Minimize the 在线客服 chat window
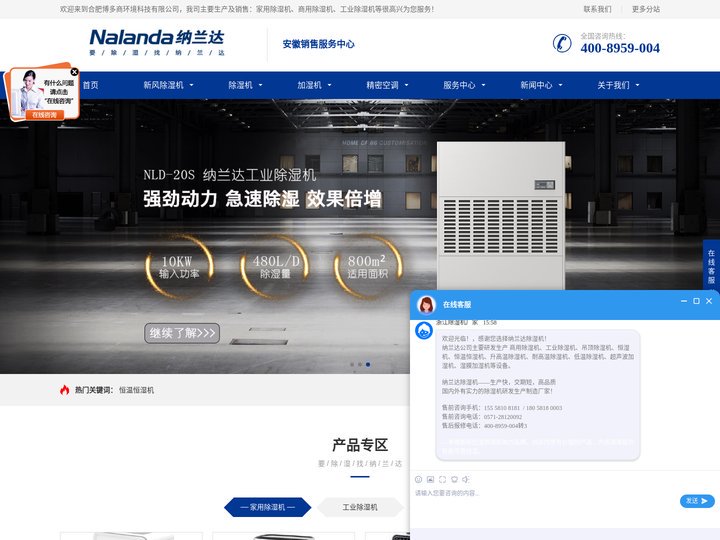 point(684,301)
